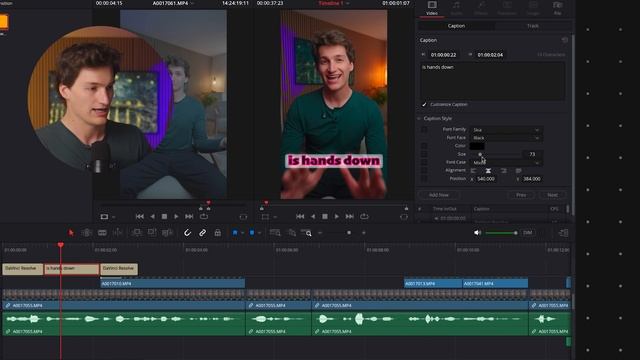Image resolution: width=640 pixels, height=360 pixels.
Task: Open the Font Case dropdown
Action: pos(506,162)
